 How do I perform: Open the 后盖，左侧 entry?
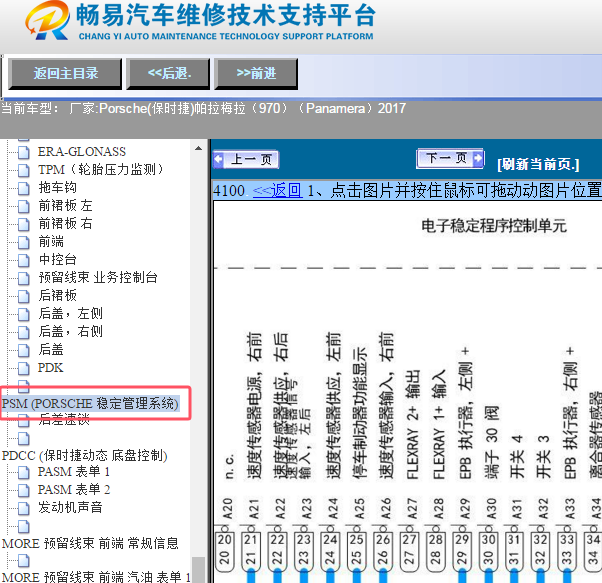coord(70,314)
